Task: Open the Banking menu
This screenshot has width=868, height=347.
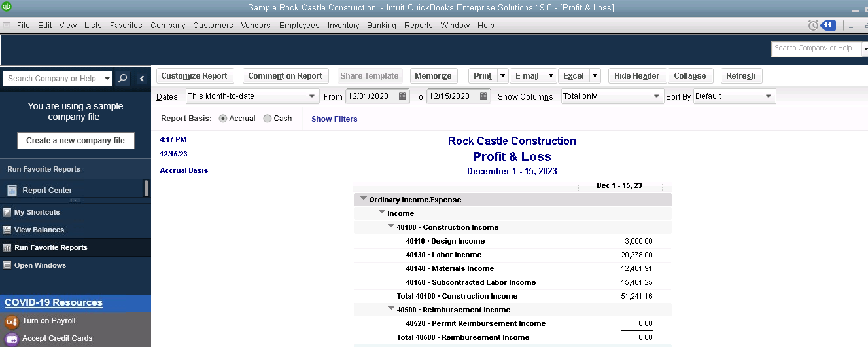Action: (381, 26)
